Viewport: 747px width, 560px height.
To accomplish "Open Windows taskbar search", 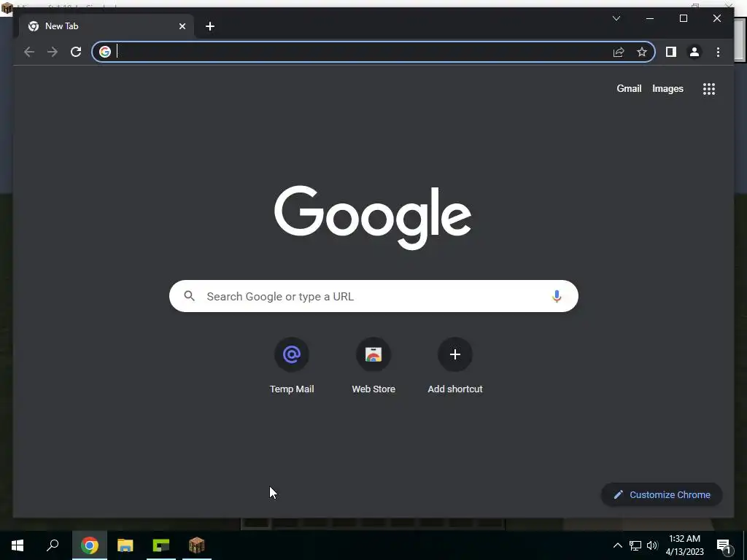I will point(53,545).
